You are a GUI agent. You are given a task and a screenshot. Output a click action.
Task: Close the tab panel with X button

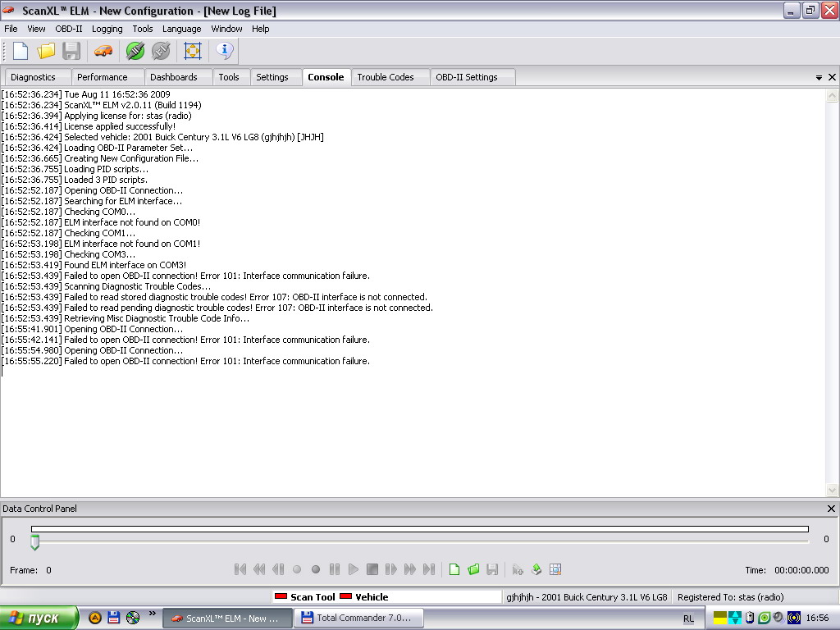(x=832, y=77)
